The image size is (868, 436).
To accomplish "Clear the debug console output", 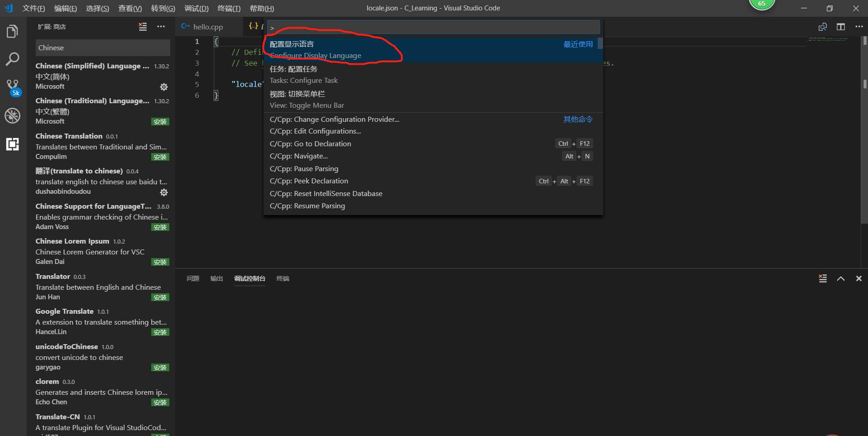I will 823,278.
